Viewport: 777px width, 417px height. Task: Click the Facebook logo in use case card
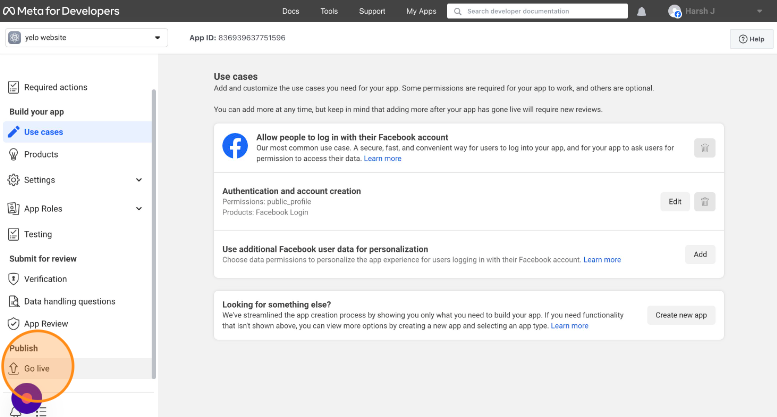coord(235,146)
